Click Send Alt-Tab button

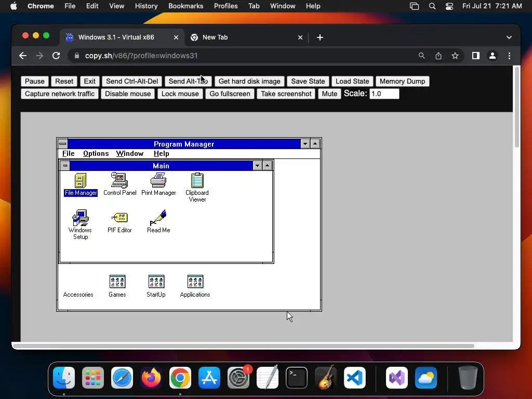pyautogui.click(x=188, y=81)
